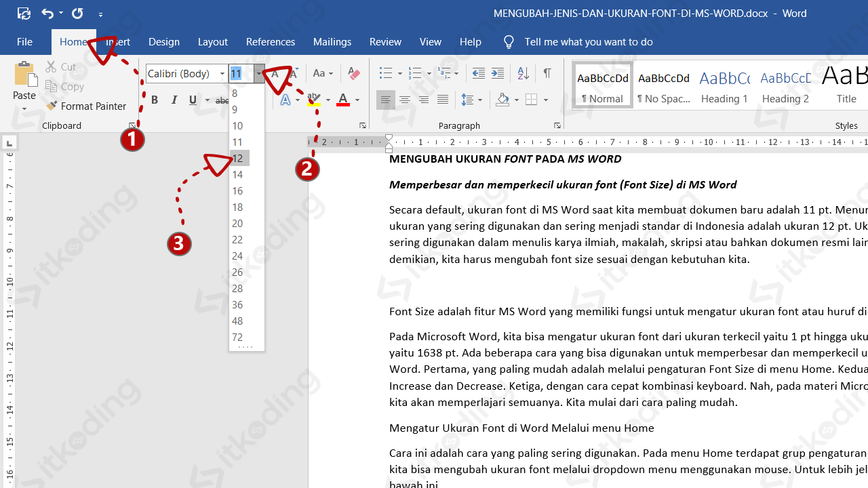Select font size 12 in list

click(x=239, y=158)
